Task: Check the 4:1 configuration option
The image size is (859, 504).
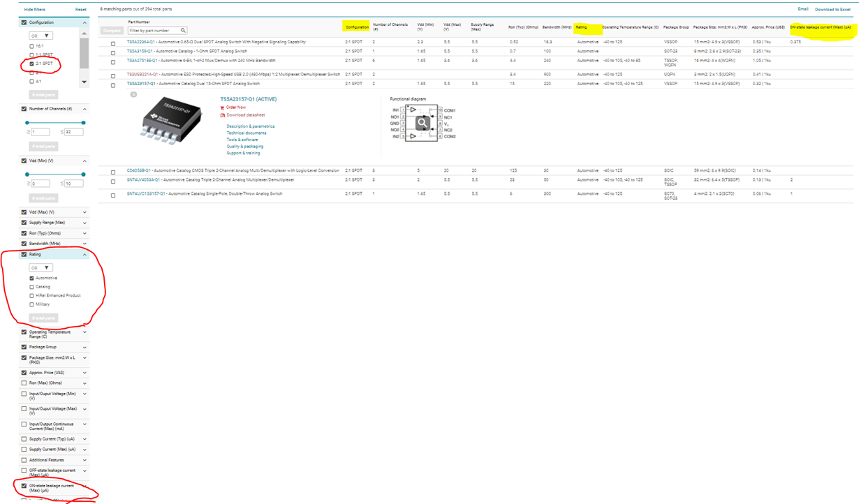Action: [x=31, y=82]
